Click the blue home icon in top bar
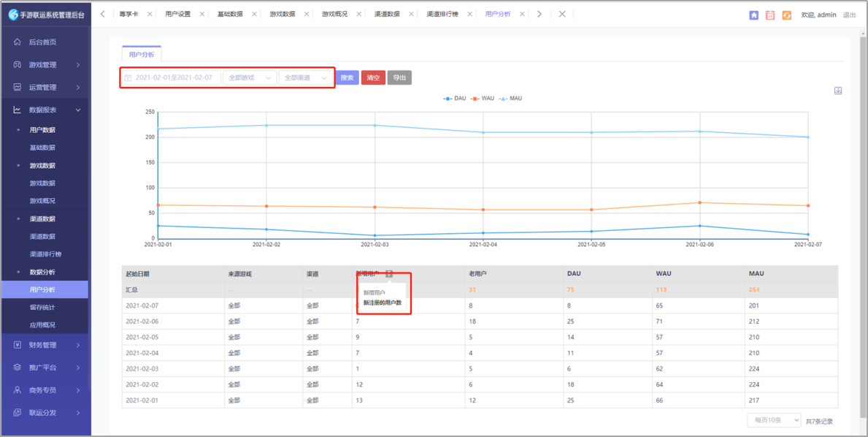The width and height of the screenshot is (868, 437). [x=753, y=15]
